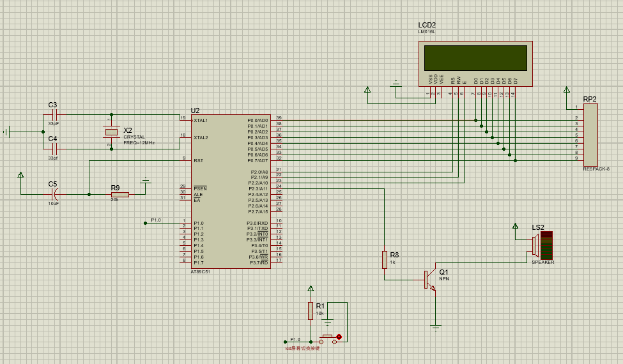Select resistor R9 symbol
Viewport: 623px width, 364px height.
[x=120, y=195]
